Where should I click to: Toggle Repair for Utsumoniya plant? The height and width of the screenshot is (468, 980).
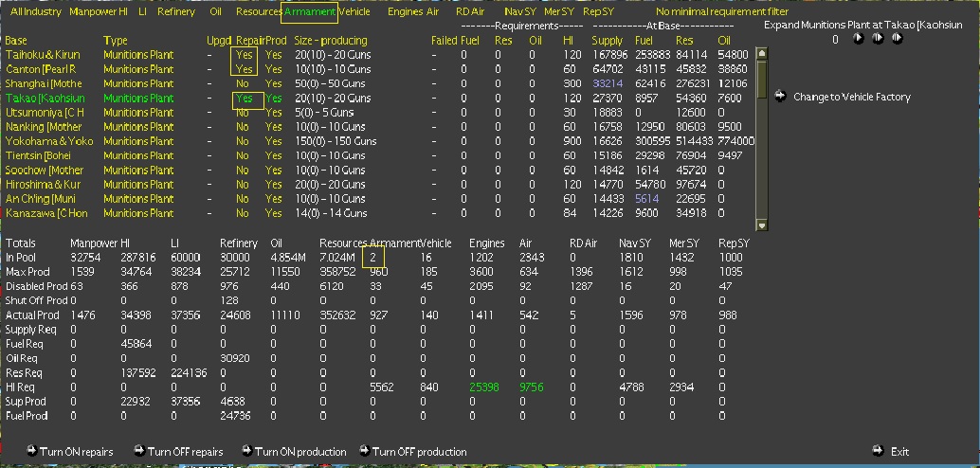click(x=243, y=113)
